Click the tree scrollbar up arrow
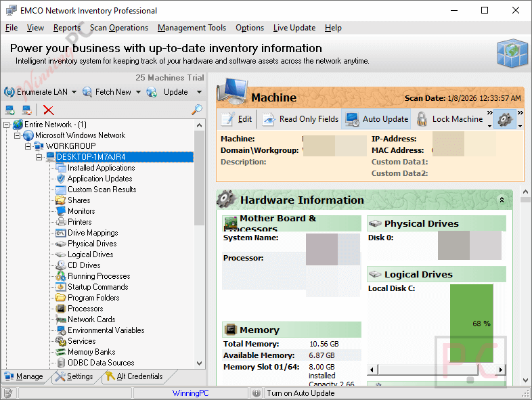Viewport: 532px width, 400px height. coord(200,125)
